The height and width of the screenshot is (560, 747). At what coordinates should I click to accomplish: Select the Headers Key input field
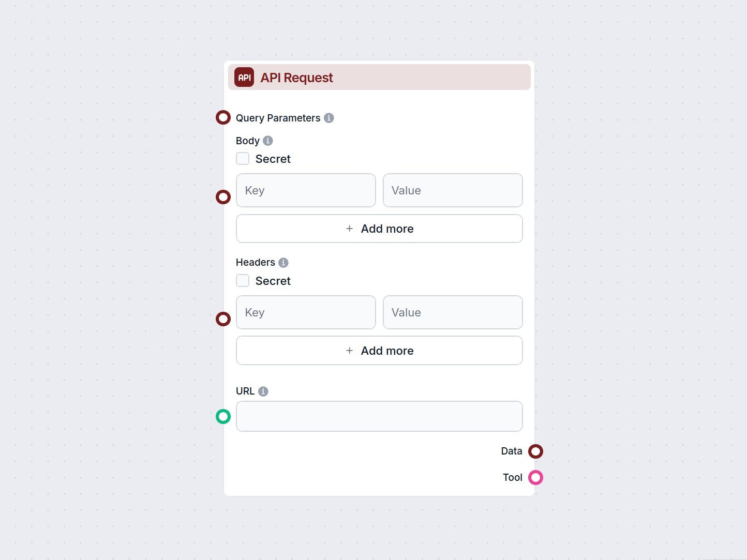[x=306, y=312]
